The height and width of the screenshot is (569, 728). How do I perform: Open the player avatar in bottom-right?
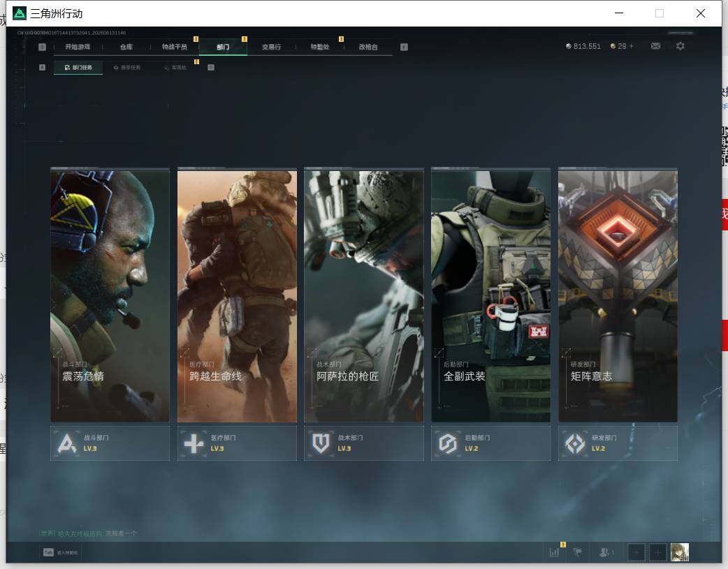pyautogui.click(x=680, y=552)
